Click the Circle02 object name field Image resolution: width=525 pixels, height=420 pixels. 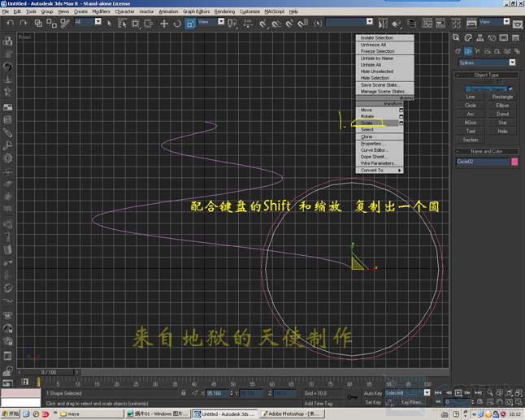pos(482,162)
